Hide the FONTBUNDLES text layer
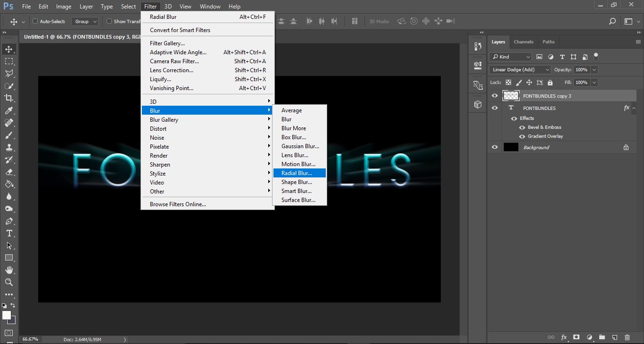644x344 pixels. click(495, 108)
